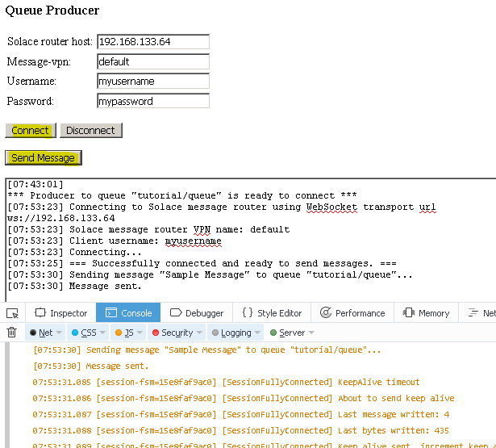Open the Inspector tab
496x448 pixels.
pyautogui.click(x=60, y=313)
